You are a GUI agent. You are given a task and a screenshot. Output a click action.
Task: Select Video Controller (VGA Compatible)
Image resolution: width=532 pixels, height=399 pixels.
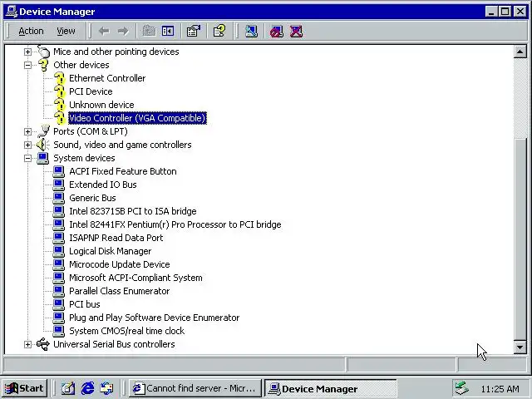pyautogui.click(x=137, y=118)
